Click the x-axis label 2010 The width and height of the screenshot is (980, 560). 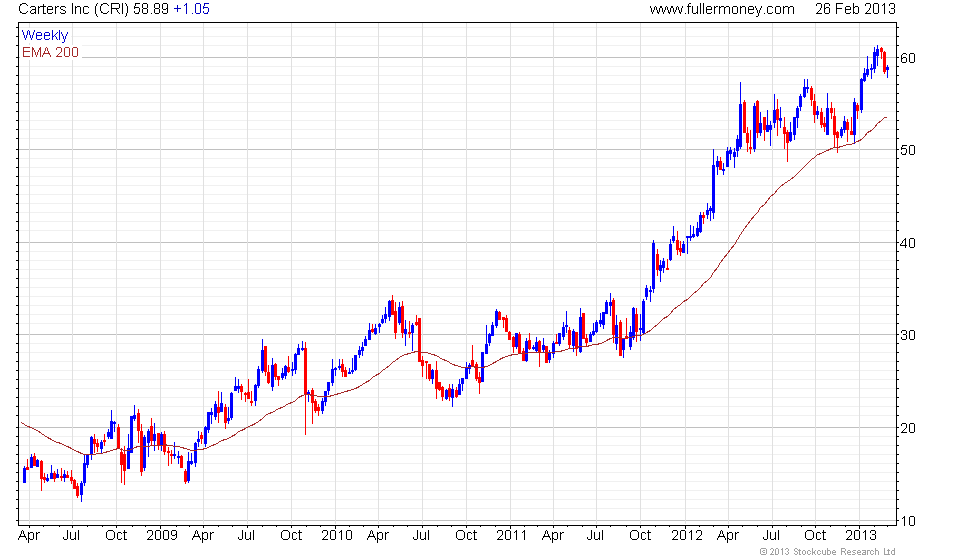(x=337, y=536)
